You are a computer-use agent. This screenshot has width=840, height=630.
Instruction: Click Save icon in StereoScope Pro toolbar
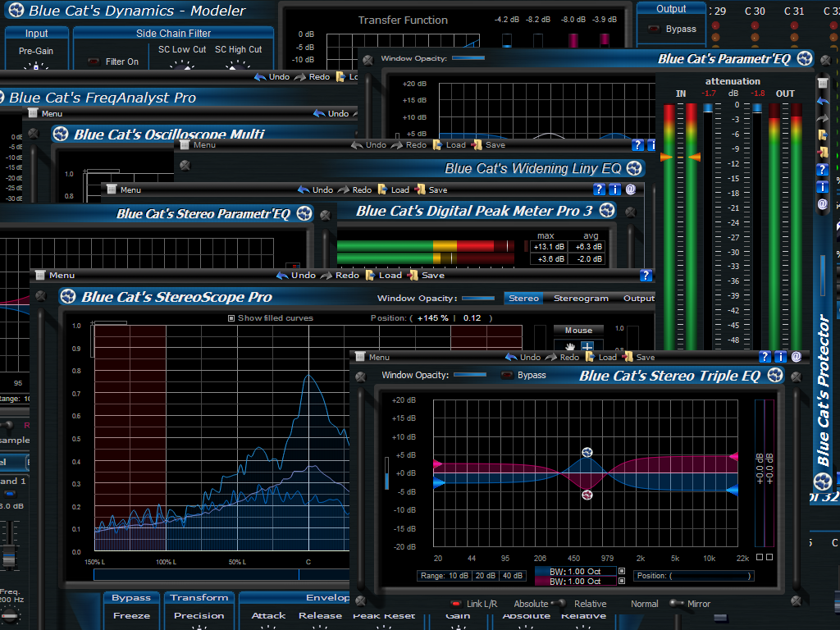point(413,276)
